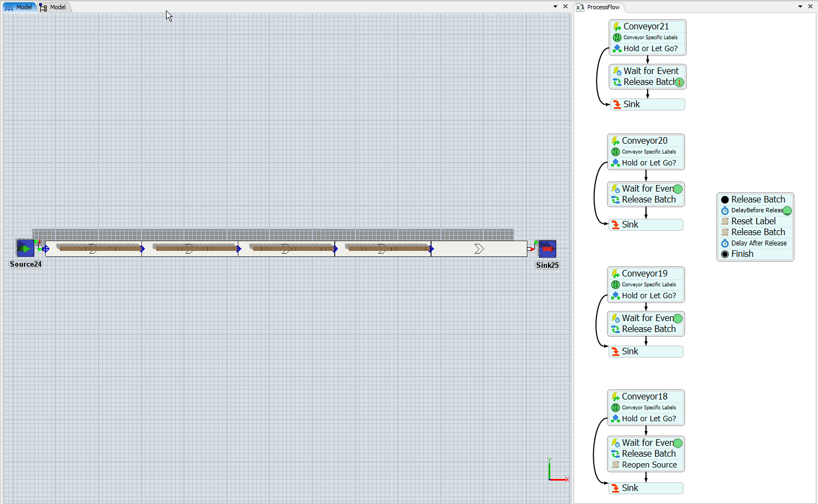818x504 pixels.
Task: Click Wait for Event under Conveyor20
Action: point(647,189)
